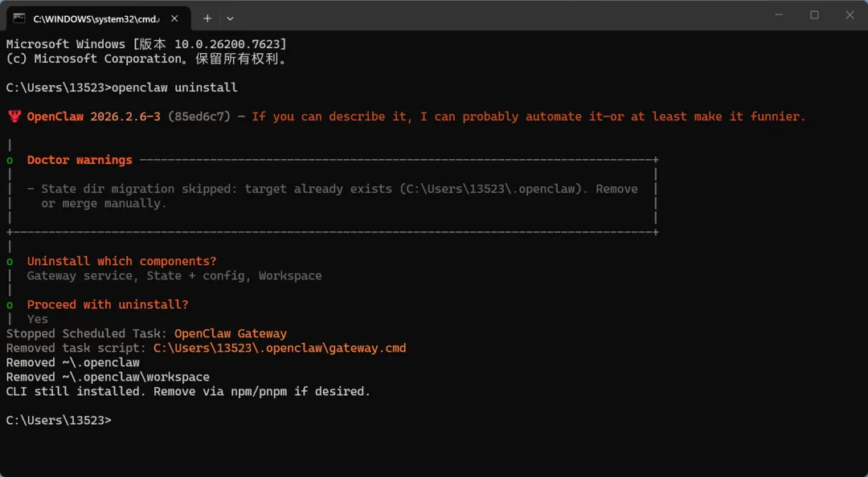Screen dimensions: 868x477
Task: Click the lobster emoji before OpenClaw
Action: click(14, 116)
